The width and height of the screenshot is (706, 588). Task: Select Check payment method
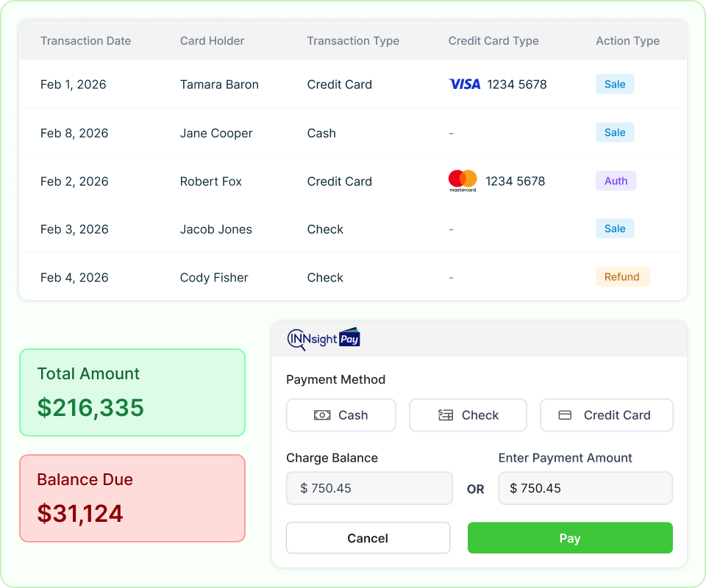tap(468, 415)
